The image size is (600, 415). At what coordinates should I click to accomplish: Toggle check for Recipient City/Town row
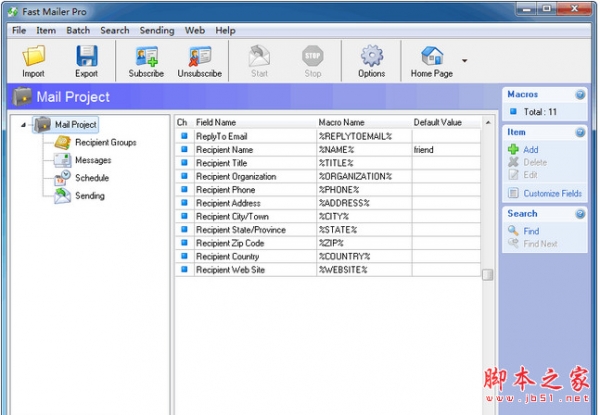click(184, 216)
